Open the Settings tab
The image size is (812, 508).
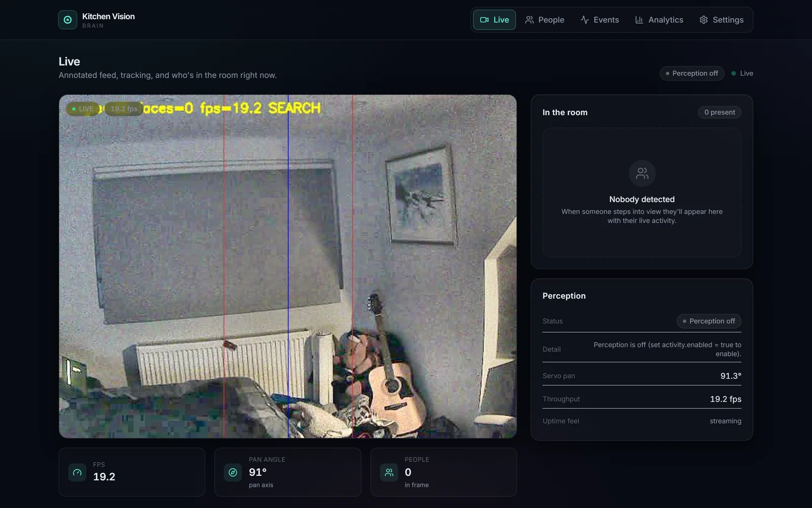721,20
